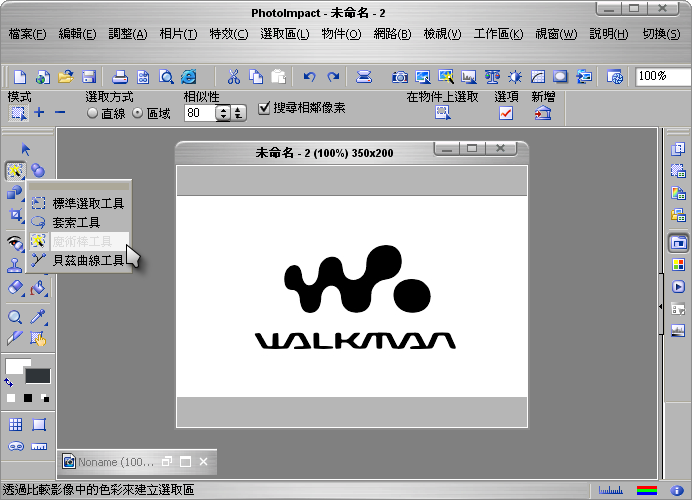This screenshot has height=500, width=692.
Task: Select the Zoom magnifier tool
Action: [x=15, y=317]
